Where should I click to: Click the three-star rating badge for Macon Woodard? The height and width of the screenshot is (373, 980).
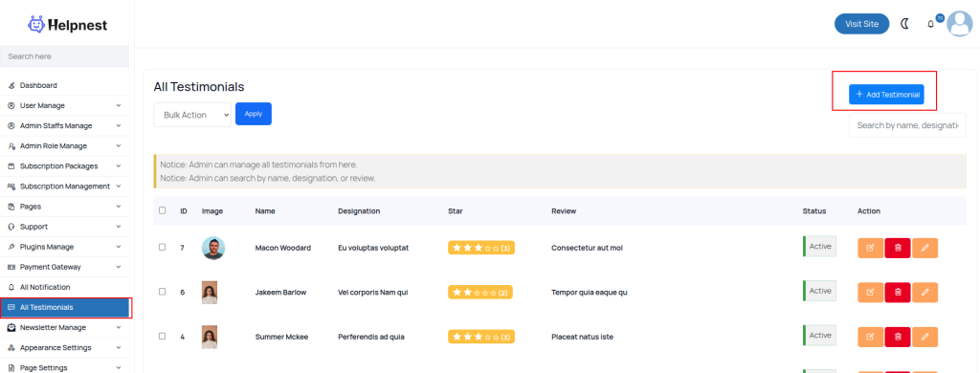tap(481, 248)
